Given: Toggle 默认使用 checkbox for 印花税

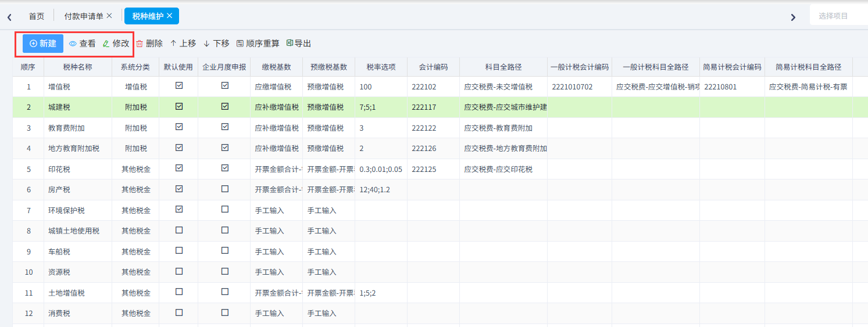Looking at the screenshot, I should (x=179, y=168).
